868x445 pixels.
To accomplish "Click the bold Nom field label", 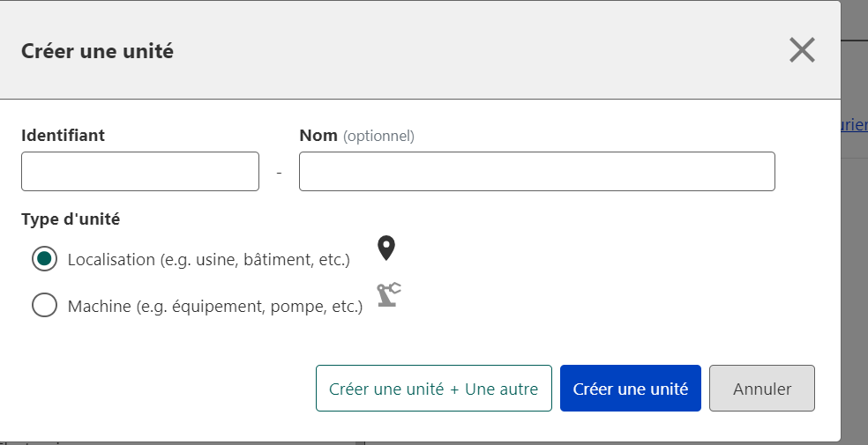I will [x=318, y=135].
